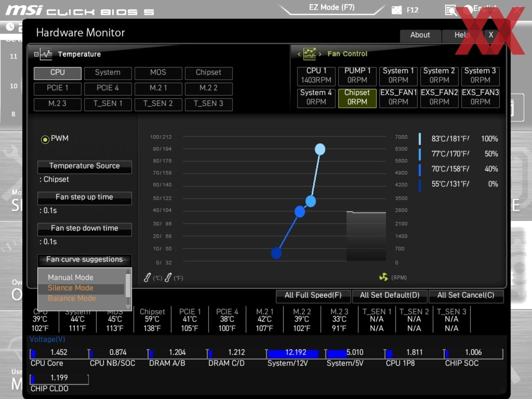Screen dimensions: 532x399
Task: Click the Fan Control chart icon
Action: point(309,54)
